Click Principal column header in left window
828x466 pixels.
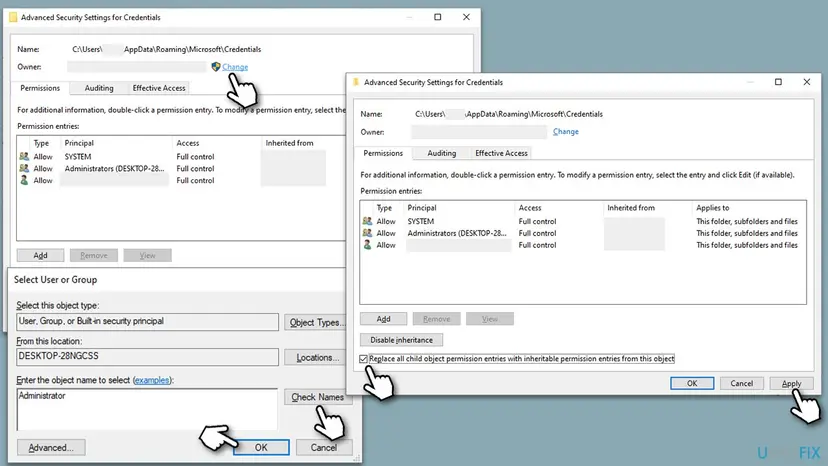79,143
